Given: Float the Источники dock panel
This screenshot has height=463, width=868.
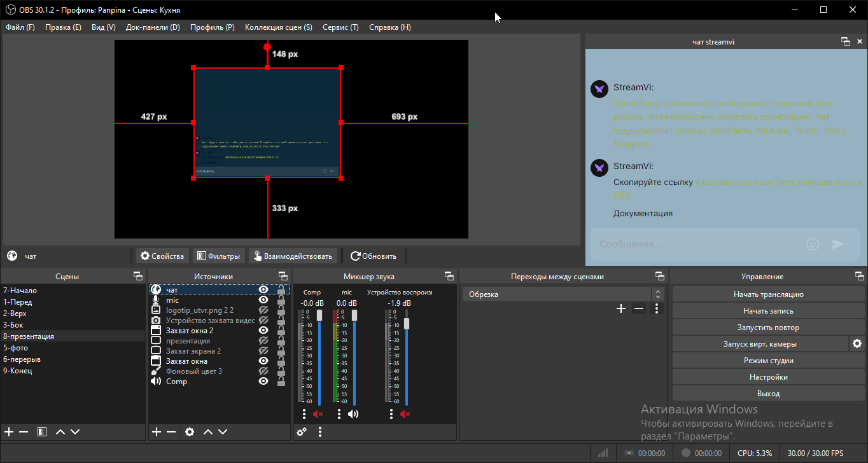Looking at the screenshot, I should click(283, 276).
